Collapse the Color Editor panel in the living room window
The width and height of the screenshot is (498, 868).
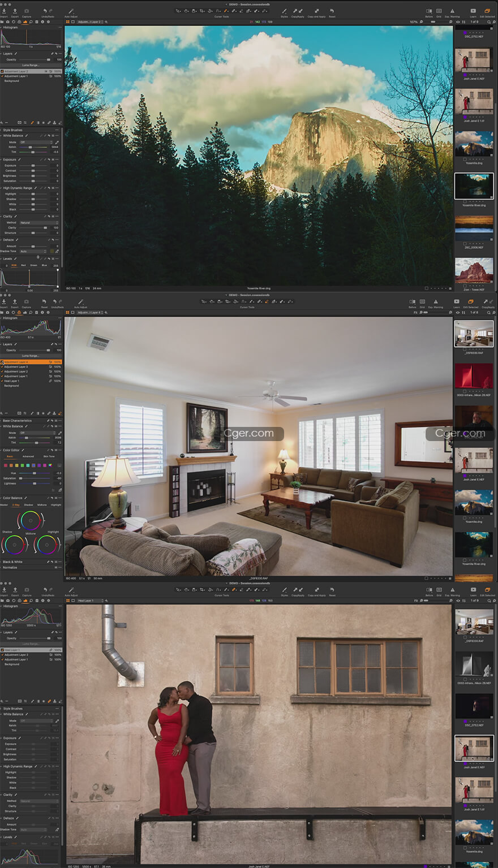[x=1, y=450]
